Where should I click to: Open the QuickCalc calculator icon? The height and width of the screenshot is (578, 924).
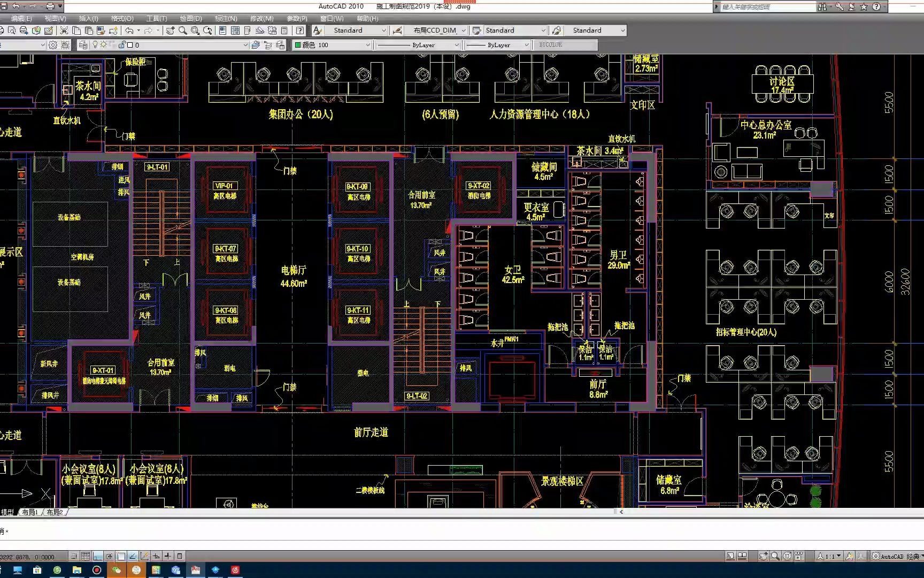click(x=284, y=31)
